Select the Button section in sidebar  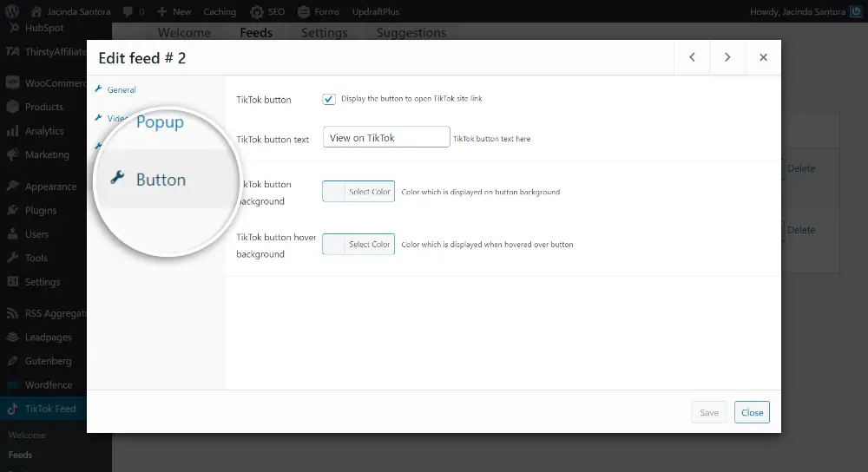click(161, 180)
